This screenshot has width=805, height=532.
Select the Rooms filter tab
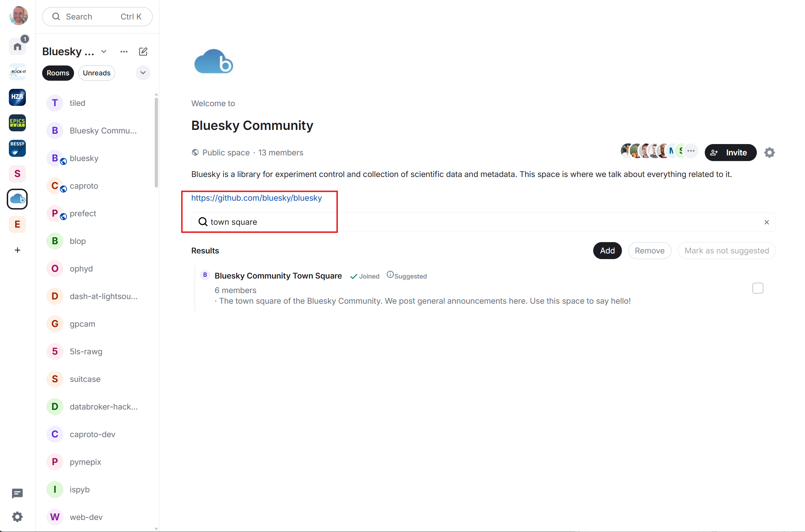[58, 73]
